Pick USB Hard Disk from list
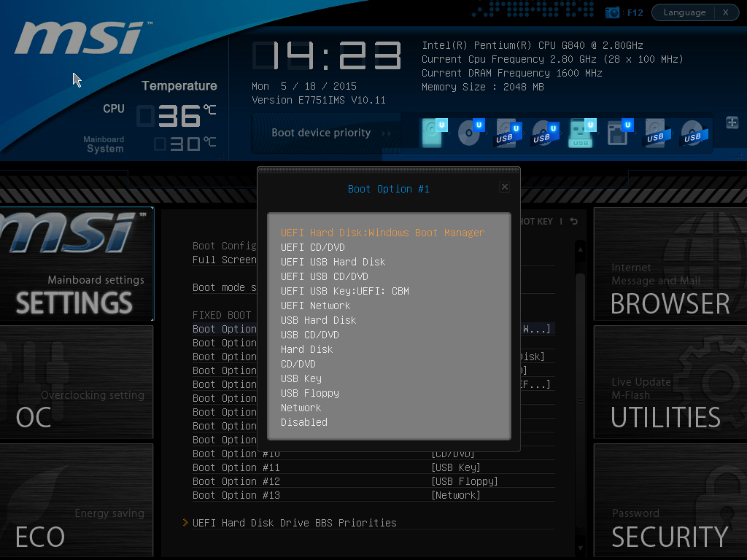Screen dimensions: 747x560 (318, 321)
